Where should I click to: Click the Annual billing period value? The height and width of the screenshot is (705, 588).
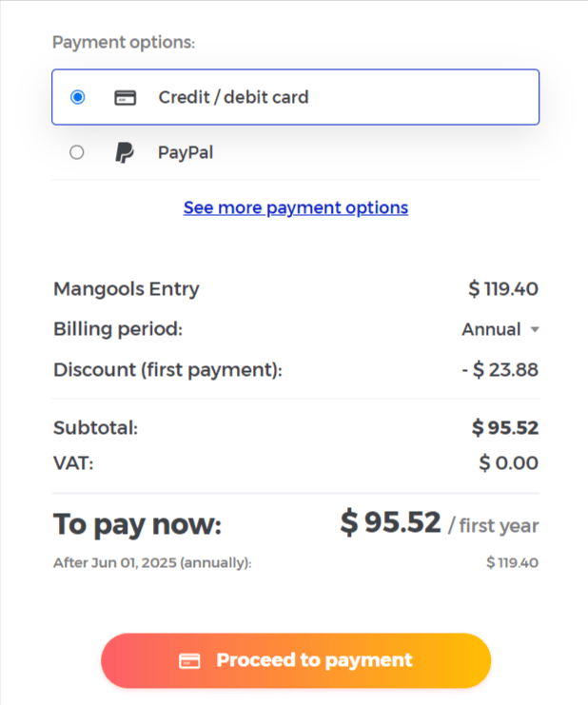pos(491,330)
